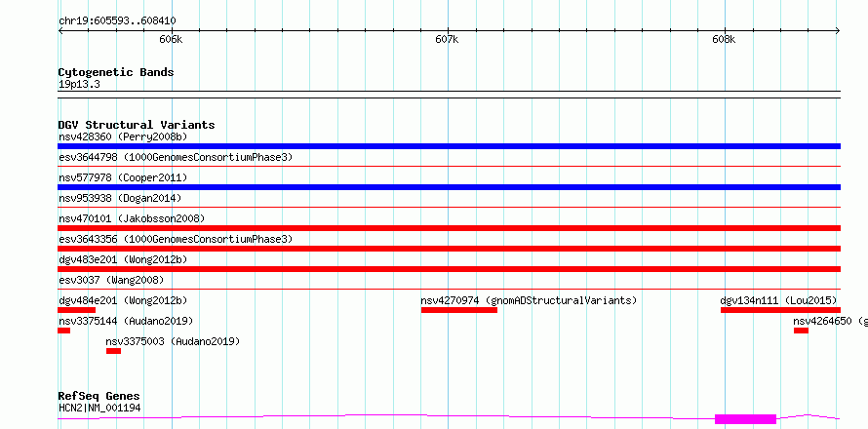Select the dgv134n111 (Lou2015) label
Image resolution: width=868 pixels, height=429 pixels.
(x=778, y=300)
